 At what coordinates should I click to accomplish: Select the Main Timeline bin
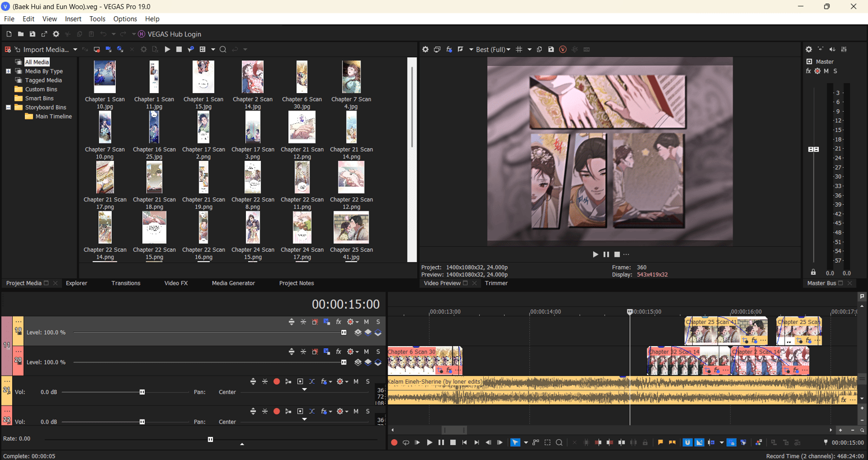click(49, 116)
